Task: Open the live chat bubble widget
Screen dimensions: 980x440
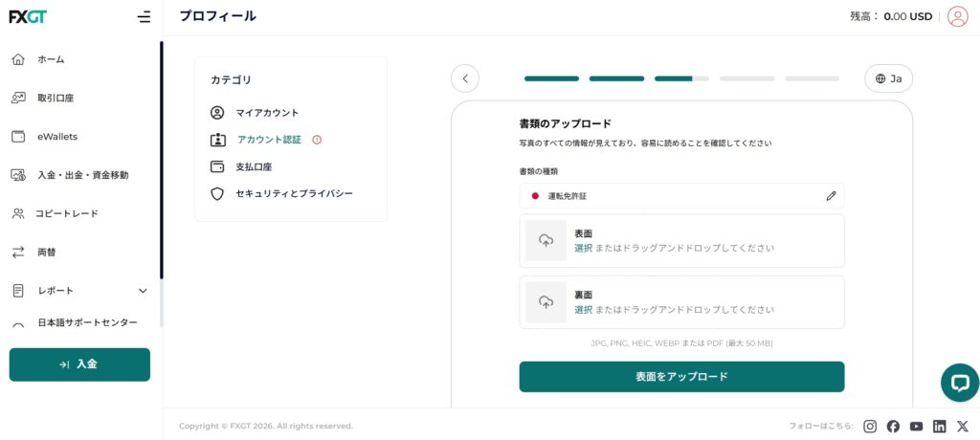Action: click(959, 383)
